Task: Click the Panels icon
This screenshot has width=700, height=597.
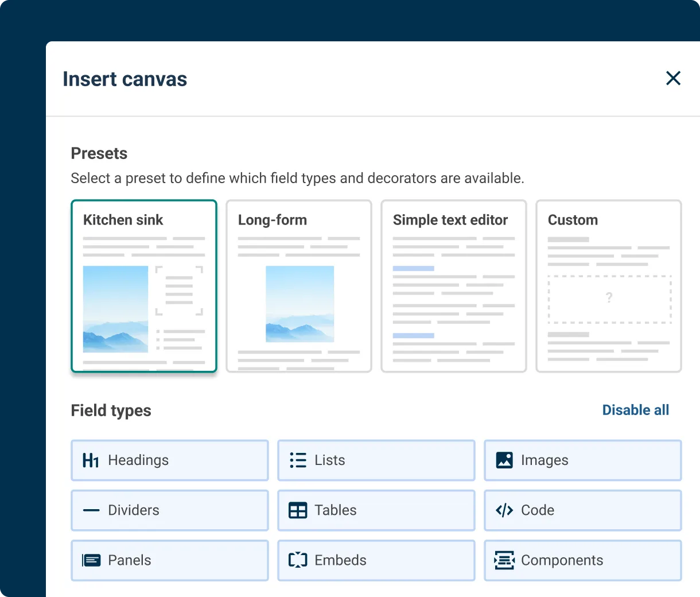Action: coord(91,560)
